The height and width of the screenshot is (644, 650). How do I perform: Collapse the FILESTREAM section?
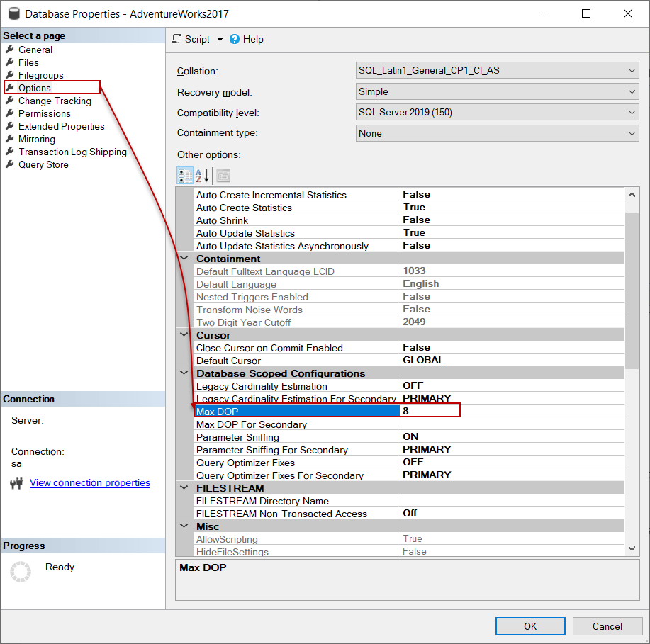[x=183, y=487]
